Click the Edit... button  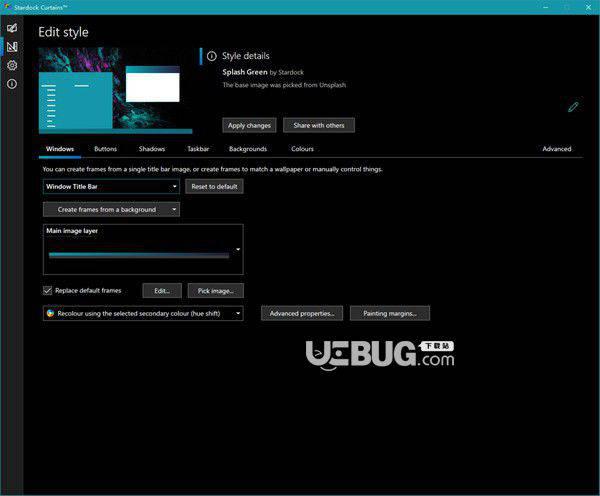pos(162,291)
